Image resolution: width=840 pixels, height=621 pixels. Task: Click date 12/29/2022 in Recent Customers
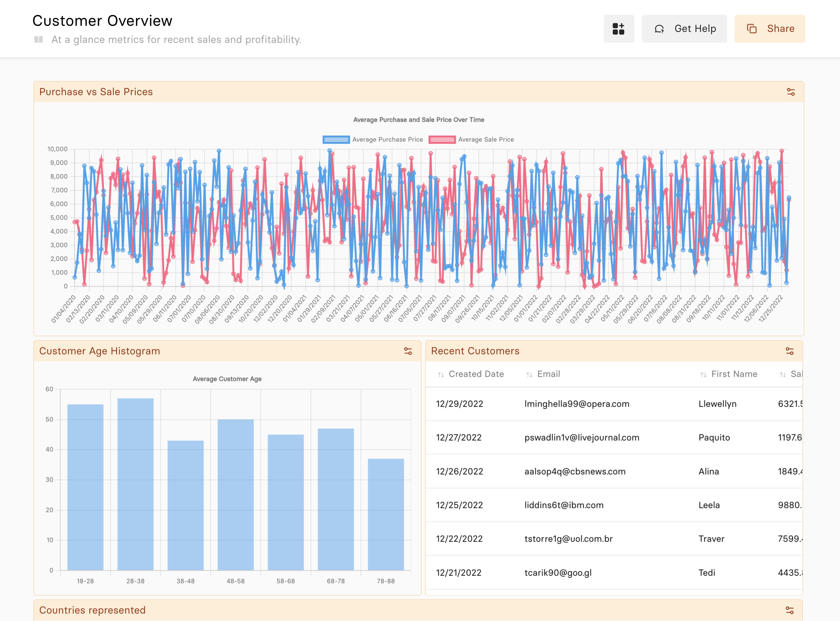(x=459, y=404)
